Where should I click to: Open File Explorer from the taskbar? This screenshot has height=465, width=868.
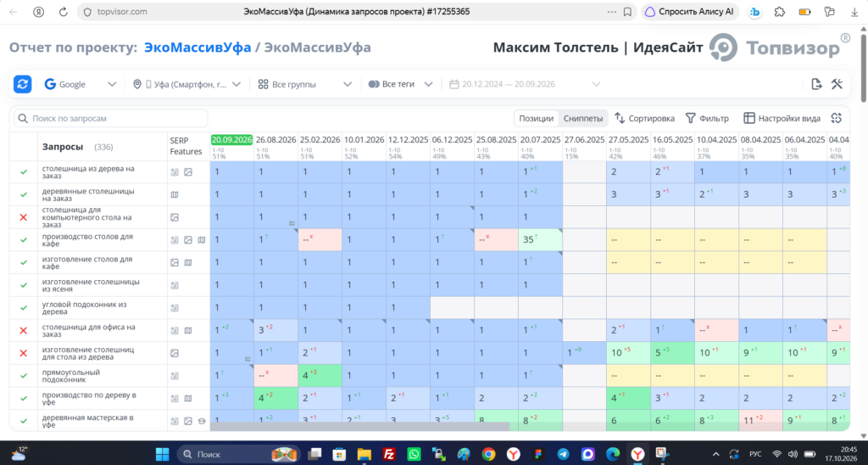pos(364,454)
